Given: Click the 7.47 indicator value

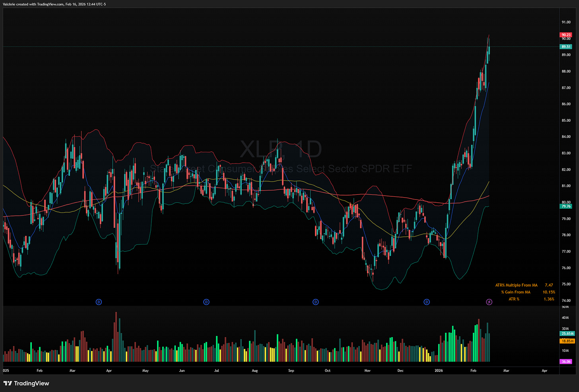Looking at the screenshot, I should tap(549, 285).
